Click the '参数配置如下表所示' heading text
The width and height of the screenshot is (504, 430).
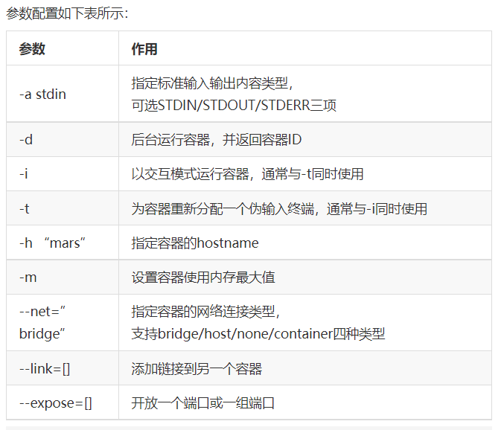pos(67,14)
